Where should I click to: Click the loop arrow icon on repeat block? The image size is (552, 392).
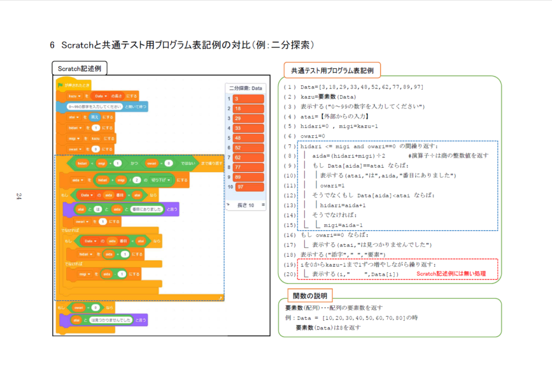pos(220,297)
